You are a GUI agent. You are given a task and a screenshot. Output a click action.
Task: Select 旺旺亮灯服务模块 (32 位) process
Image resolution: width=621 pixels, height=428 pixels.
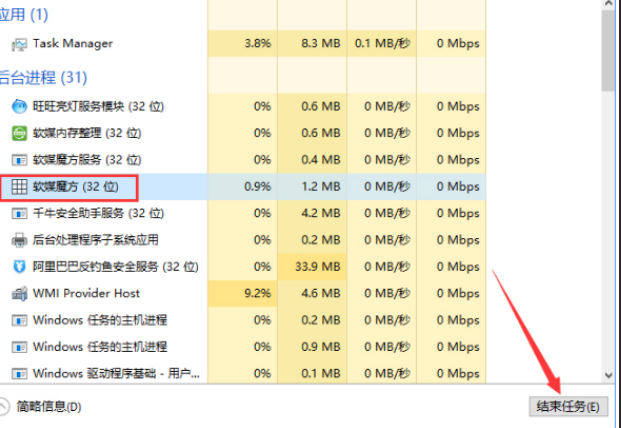243,107
